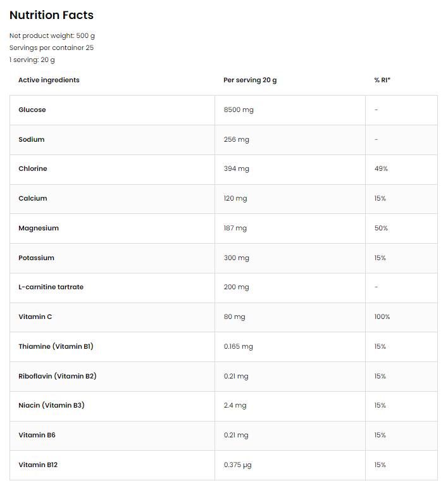
Task: Select the Net product weight text
Action: pyautogui.click(x=52, y=36)
